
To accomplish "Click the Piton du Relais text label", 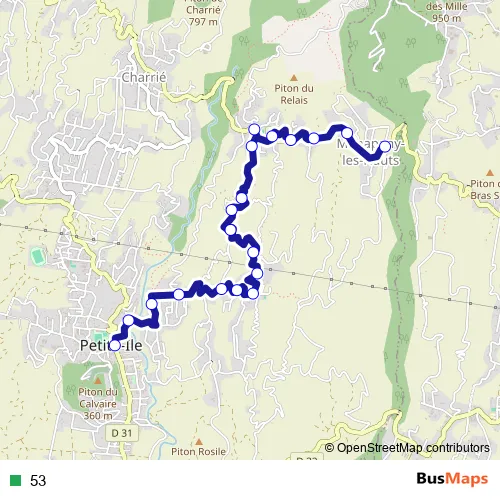I will pos(294,94).
